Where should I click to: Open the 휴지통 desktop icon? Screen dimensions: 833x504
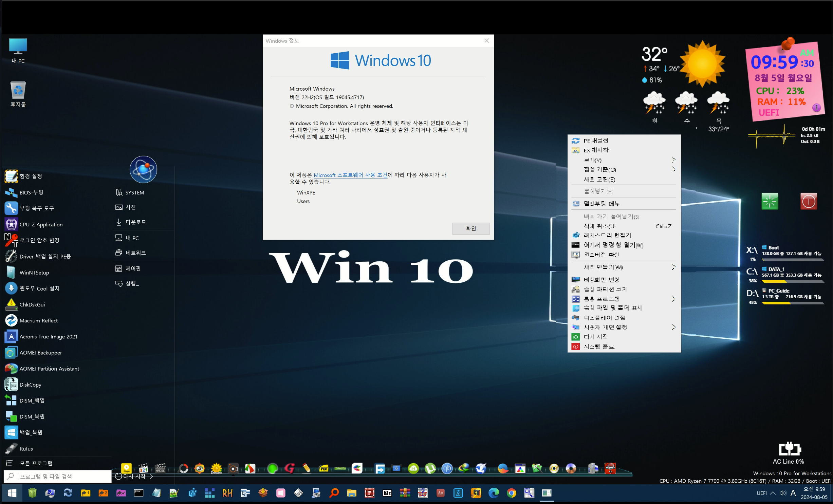[18, 94]
